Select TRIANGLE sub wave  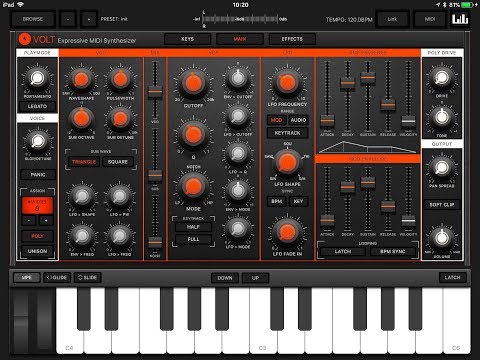click(84, 162)
